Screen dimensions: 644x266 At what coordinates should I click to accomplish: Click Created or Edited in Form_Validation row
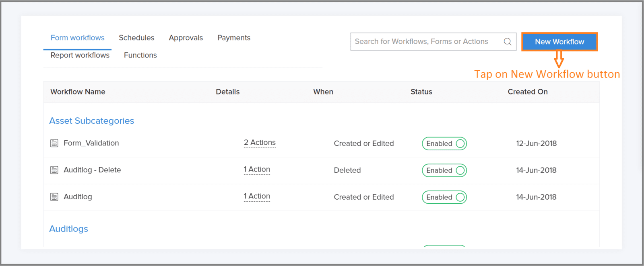[x=364, y=143]
